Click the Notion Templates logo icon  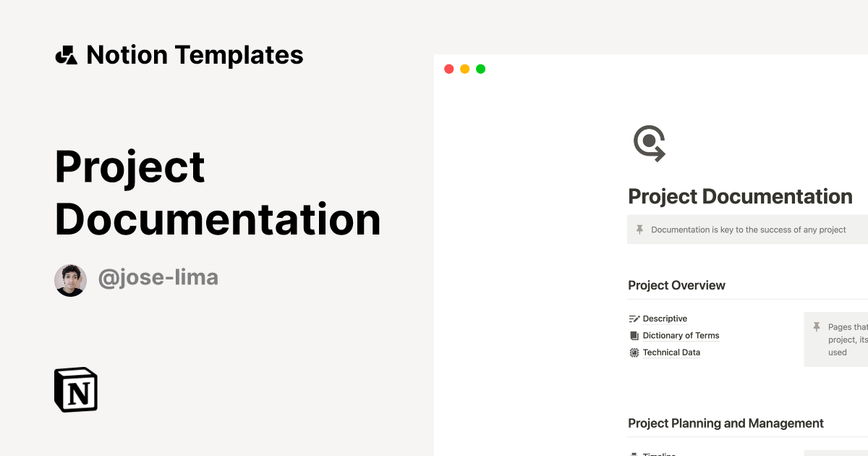pos(66,54)
